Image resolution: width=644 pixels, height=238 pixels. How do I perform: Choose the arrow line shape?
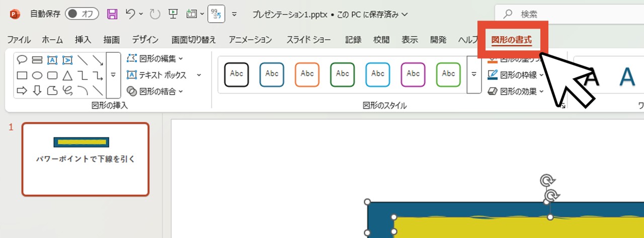[98, 60]
